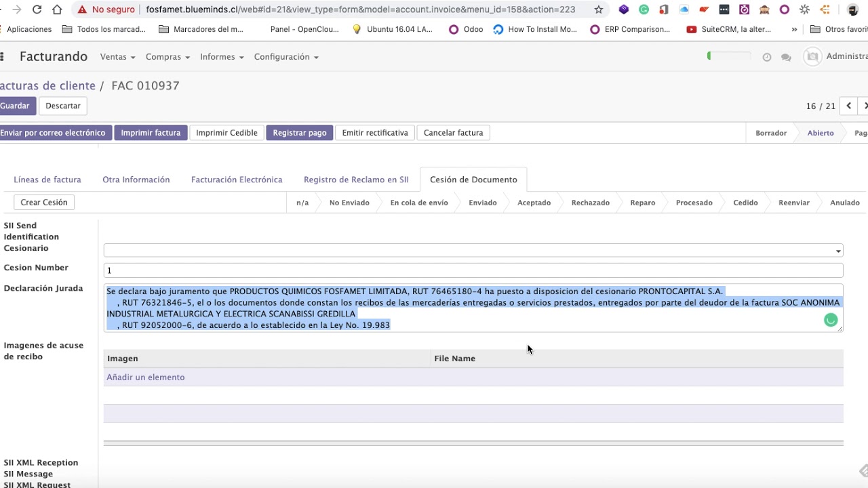Switch to Facturación Electrónica tab
Viewport: 868px width, 488px height.
(237, 180)
